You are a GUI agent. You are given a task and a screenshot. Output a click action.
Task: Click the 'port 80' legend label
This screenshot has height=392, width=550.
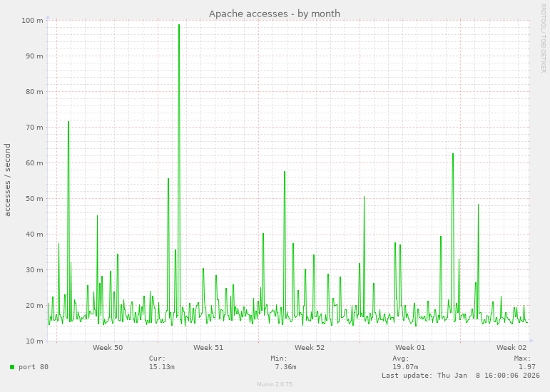pos(34,367)
